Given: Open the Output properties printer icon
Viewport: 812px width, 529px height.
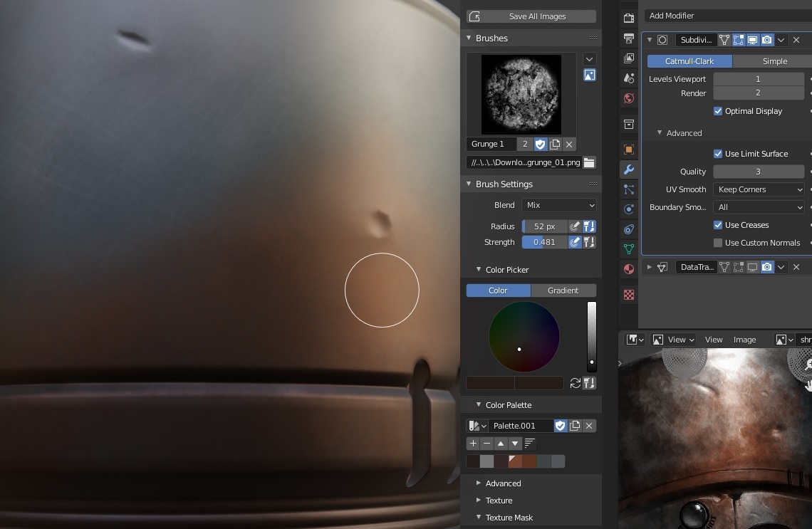Looking at the screenshot, I should point(629,38).
